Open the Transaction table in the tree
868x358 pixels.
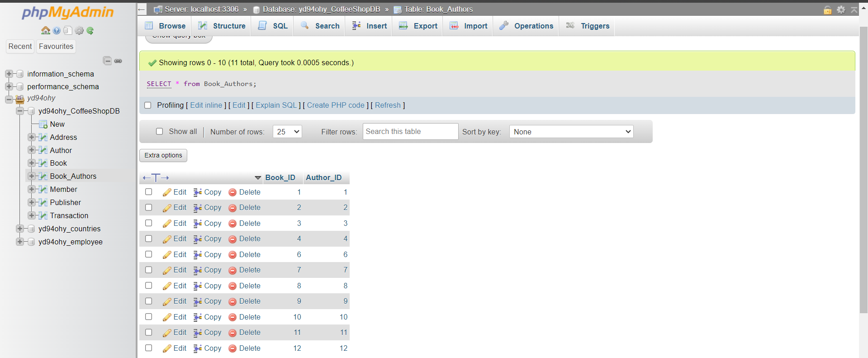69,215
